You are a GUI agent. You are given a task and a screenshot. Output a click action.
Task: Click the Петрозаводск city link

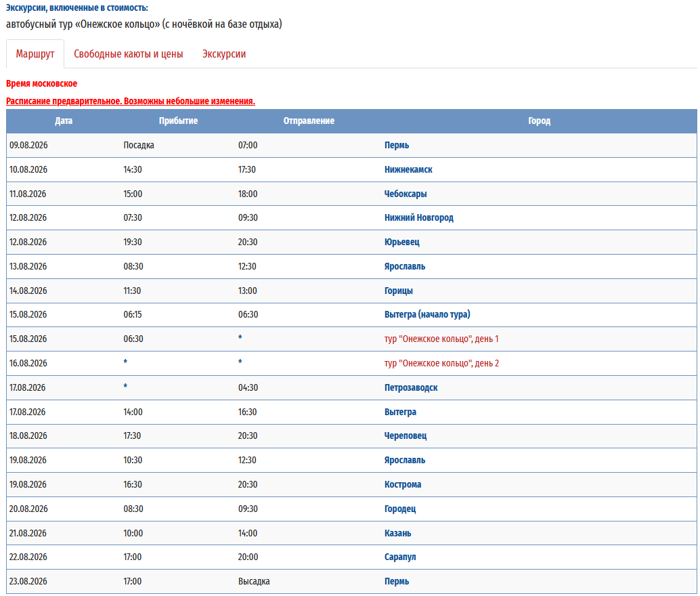click(411, 387)
